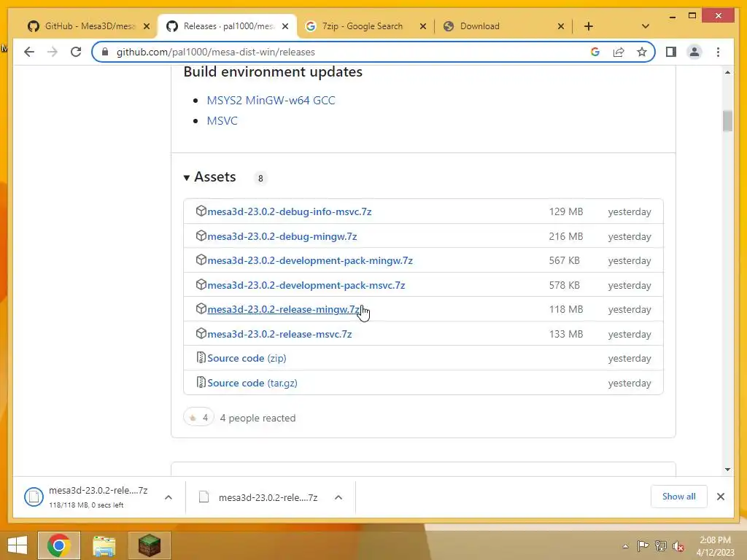
Task: Click scrollbar down arrow
Action: (x=727, y=470)
